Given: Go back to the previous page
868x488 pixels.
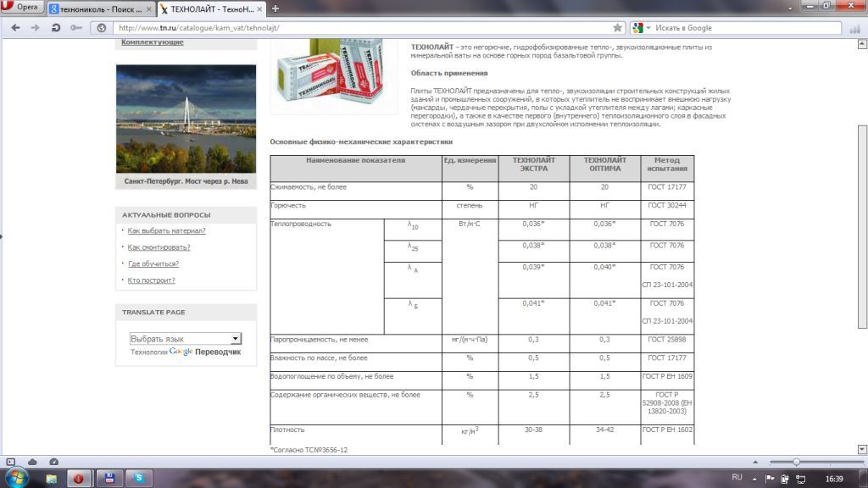Looking at the screenshot, I should pos(14,27).
